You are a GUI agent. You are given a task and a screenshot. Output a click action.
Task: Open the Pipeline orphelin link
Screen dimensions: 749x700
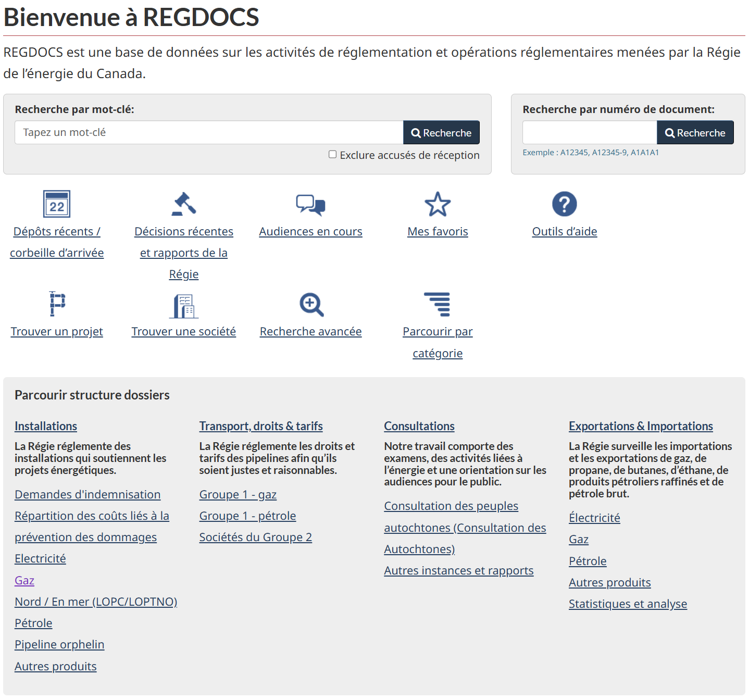point(59,644)
